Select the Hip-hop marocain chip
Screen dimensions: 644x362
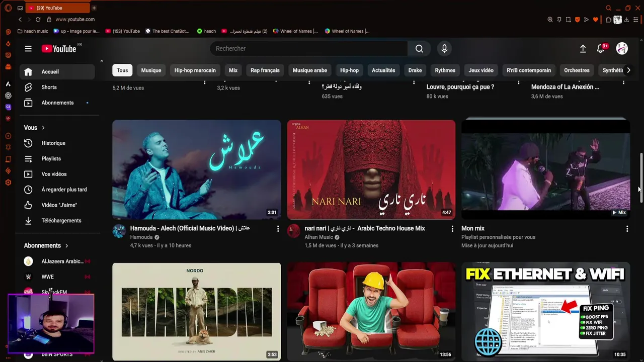[195, 70]
